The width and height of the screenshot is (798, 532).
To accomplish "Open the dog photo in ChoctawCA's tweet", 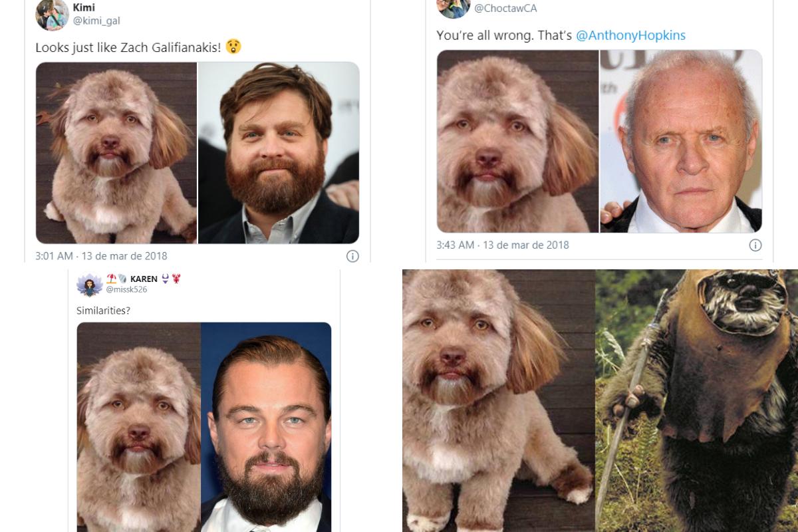I will click(x=517, y=141).
